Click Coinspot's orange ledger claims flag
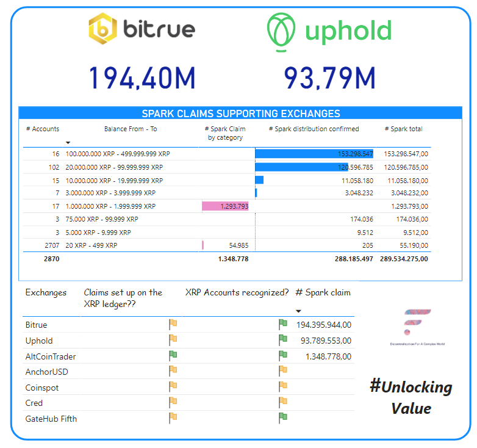 (x=173, y=387)
